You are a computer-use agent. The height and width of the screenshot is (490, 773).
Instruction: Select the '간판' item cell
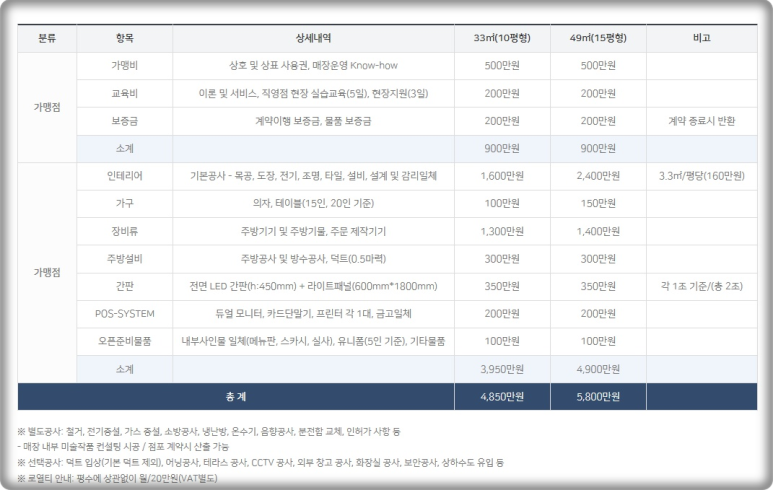pyautogui.click(x=125, y=286)
